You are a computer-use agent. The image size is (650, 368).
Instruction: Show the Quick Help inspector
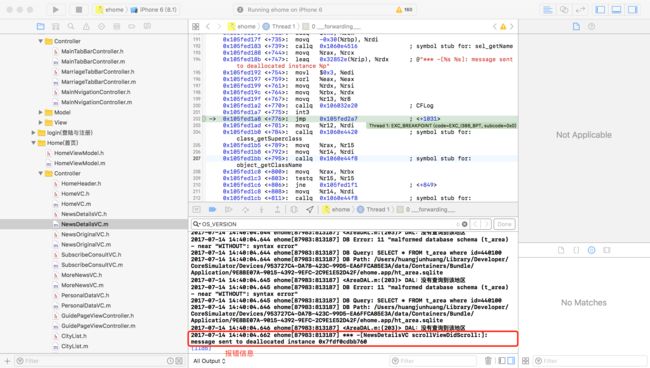[592, 27]
